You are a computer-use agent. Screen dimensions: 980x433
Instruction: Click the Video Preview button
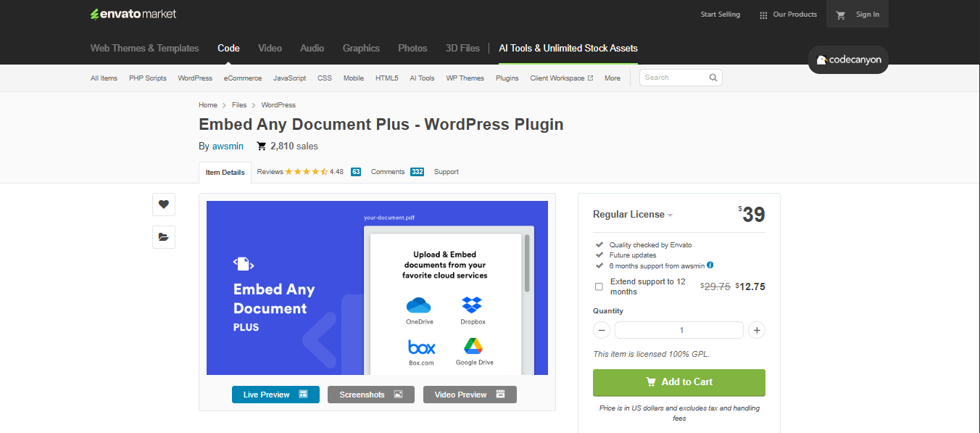(470, 395)
